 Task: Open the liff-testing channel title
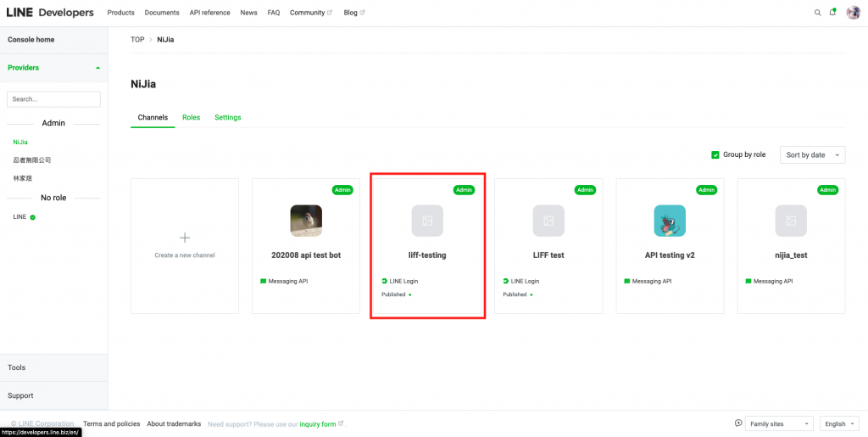(x=427, y=255)
